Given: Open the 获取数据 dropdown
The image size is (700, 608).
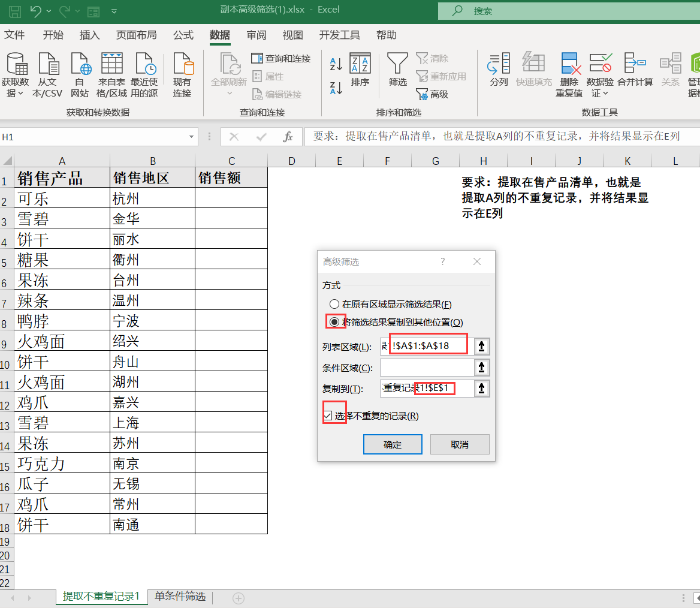Looking at the screenshot, I should [x=15, y=74].
